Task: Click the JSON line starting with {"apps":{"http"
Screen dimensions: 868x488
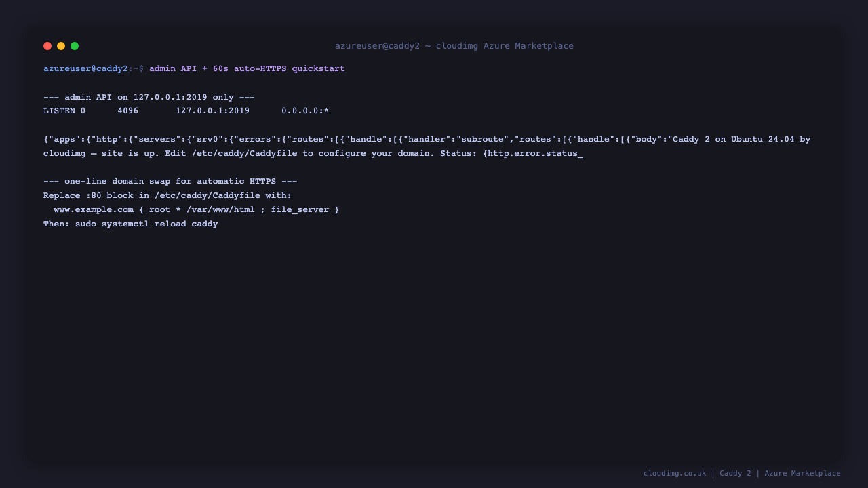Action: 427,140
